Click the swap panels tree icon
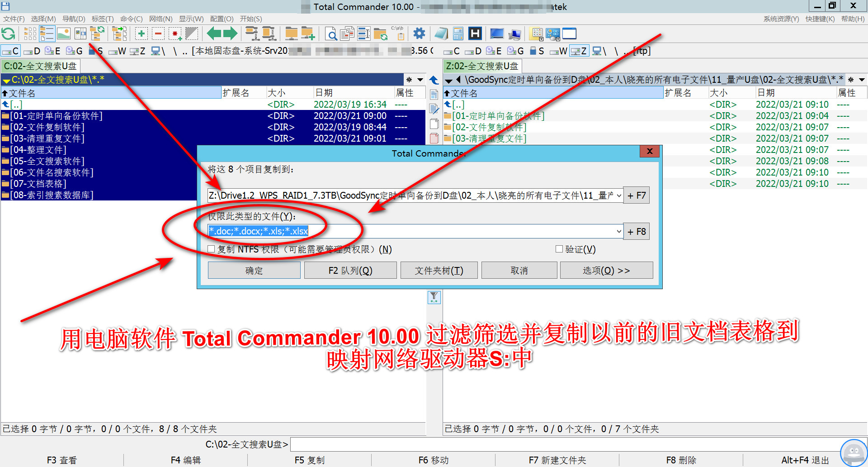The image size is (868, 467). [119, 33]
